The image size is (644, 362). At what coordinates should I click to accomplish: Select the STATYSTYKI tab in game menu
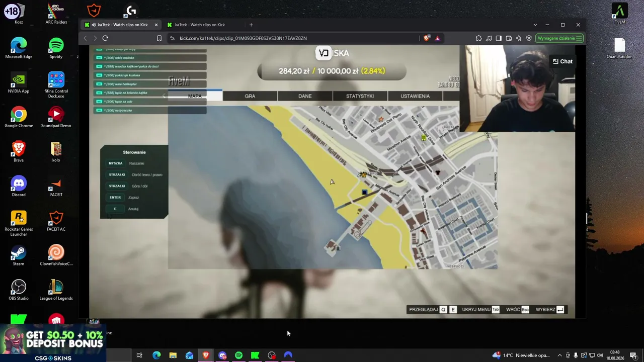[360, 96]
